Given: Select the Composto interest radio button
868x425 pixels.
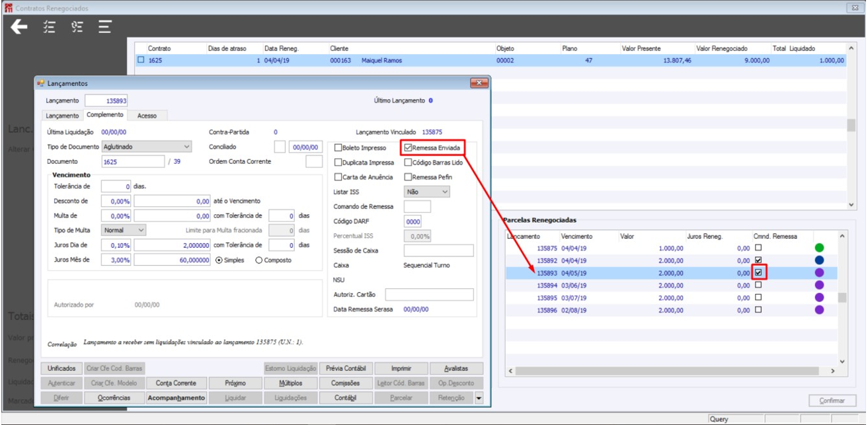Looking at the screenshot, I should click(258, 260).
